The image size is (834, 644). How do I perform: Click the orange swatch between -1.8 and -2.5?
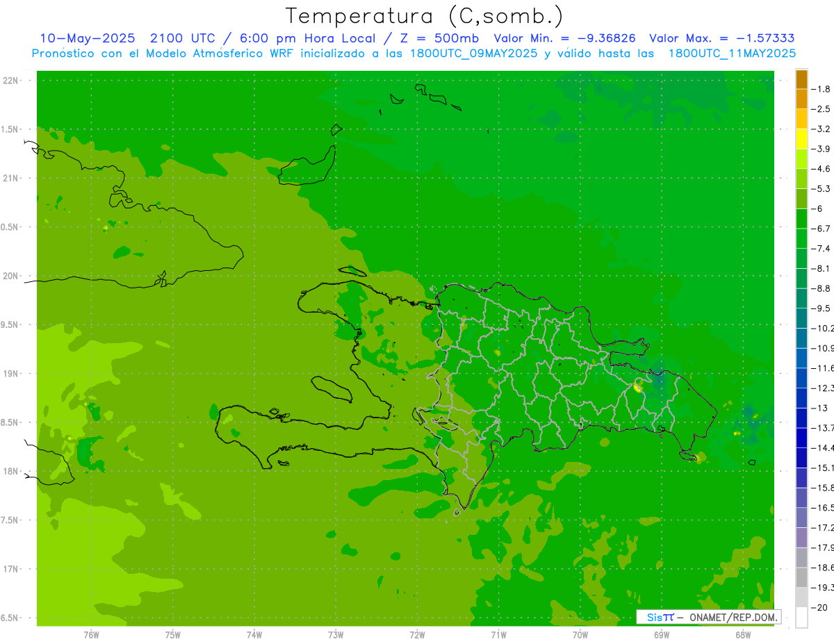(801, 99)
